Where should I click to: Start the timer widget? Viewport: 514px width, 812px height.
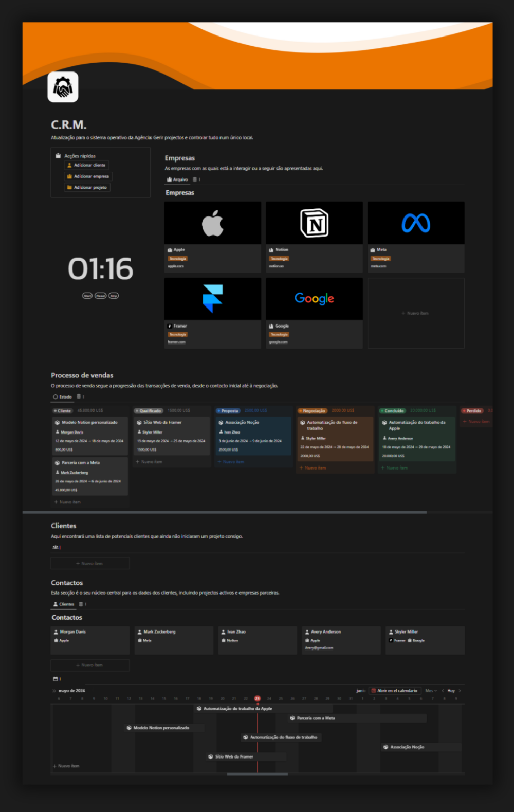[x=87, y=296]
